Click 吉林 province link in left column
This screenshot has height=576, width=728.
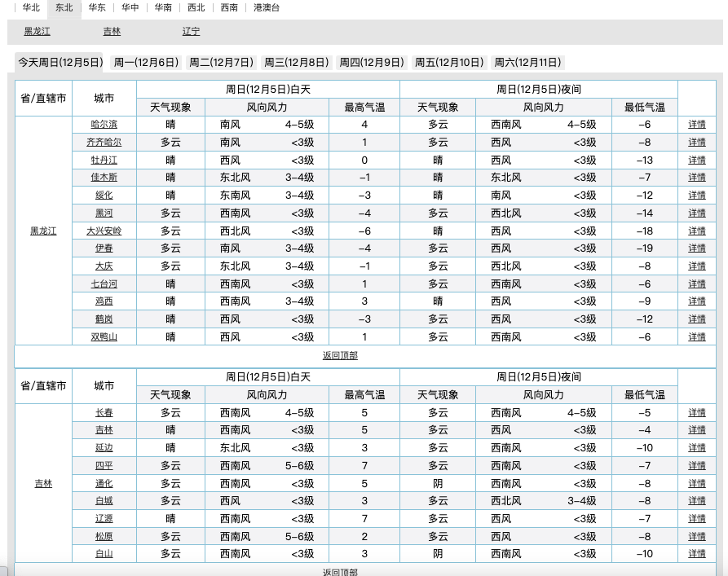click(43, 484)
